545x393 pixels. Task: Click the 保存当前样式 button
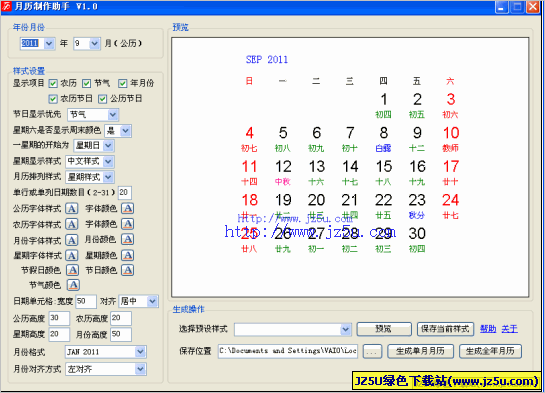pos(445,329)
